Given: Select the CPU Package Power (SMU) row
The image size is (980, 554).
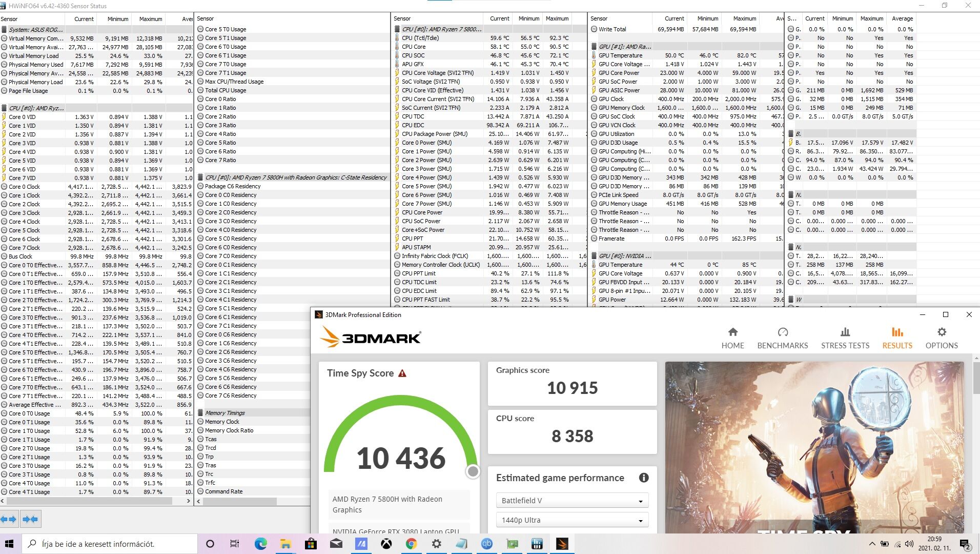Looking at the screenshot, I should click(489, 134).
